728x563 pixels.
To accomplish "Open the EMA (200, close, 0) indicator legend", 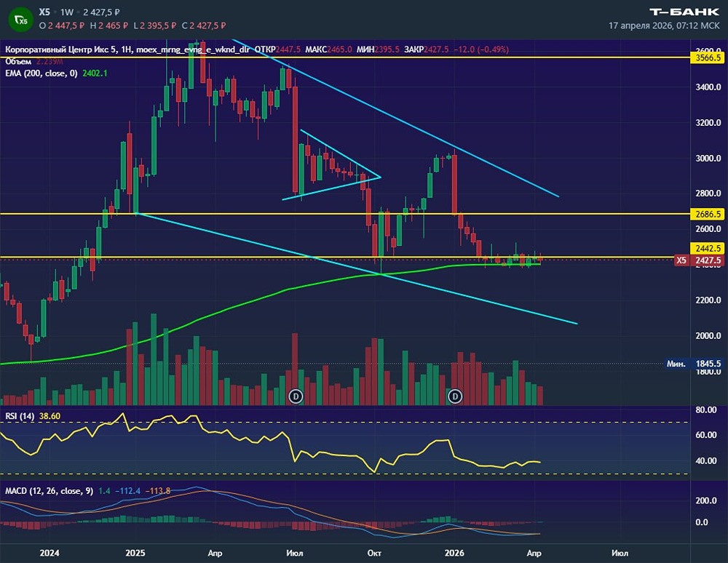I will click(x=41, y=73).
